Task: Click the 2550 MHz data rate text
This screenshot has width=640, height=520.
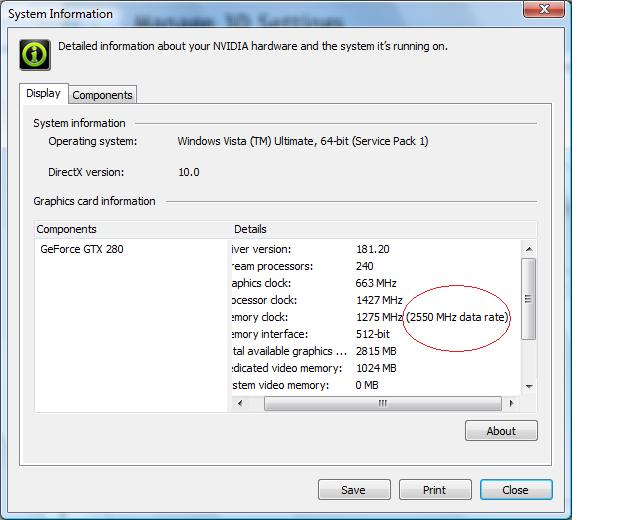Action: pos(457,317)
